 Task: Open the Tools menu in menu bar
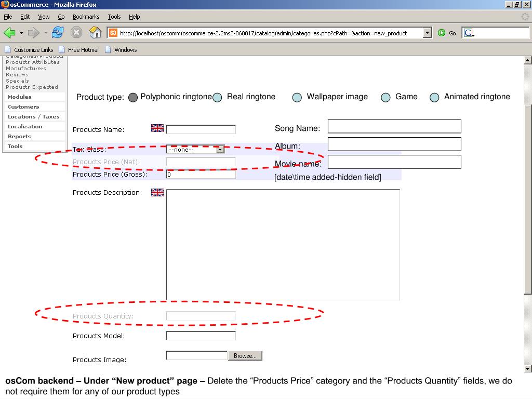point(114,17)
